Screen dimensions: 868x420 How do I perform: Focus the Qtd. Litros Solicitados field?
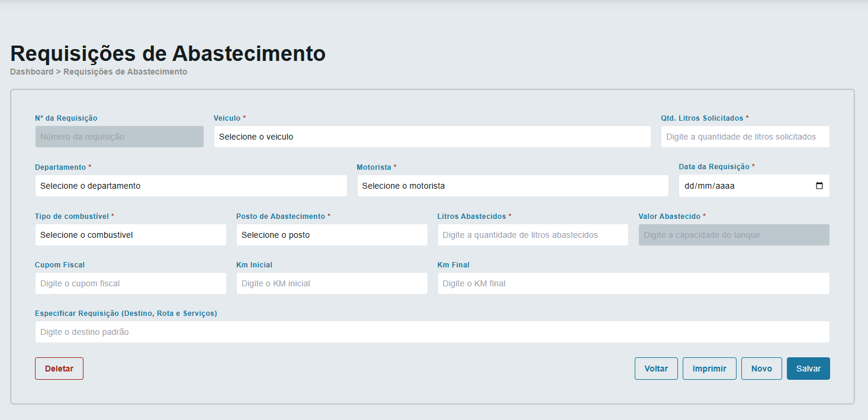pyautogui.click(x=745, y=137)
